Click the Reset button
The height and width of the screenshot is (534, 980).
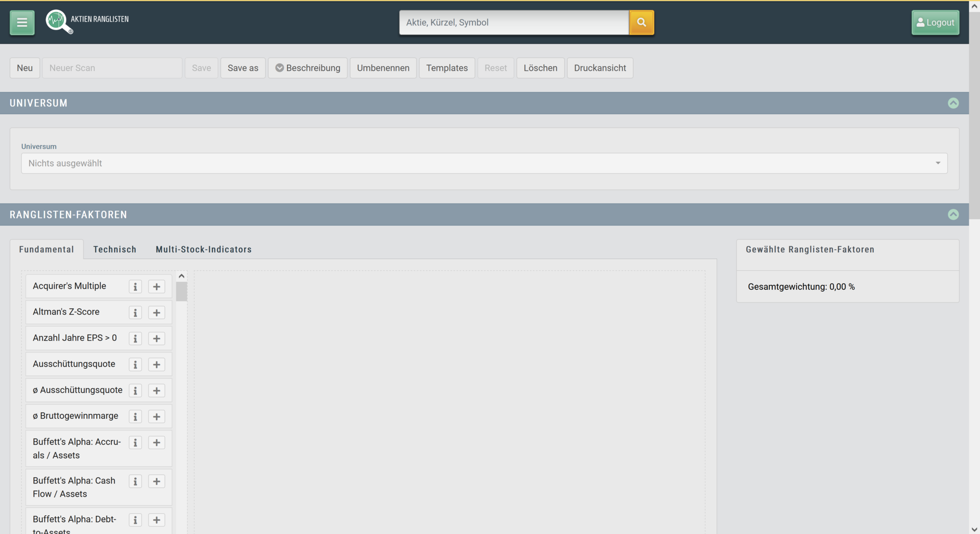[x=496, y=68]
